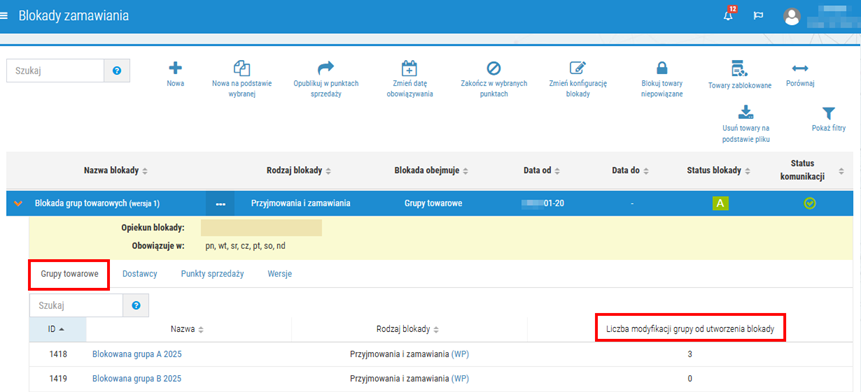The image size is (861, 392).
Task: Sort by Nazwa blokady column
Action: [115, 171]
